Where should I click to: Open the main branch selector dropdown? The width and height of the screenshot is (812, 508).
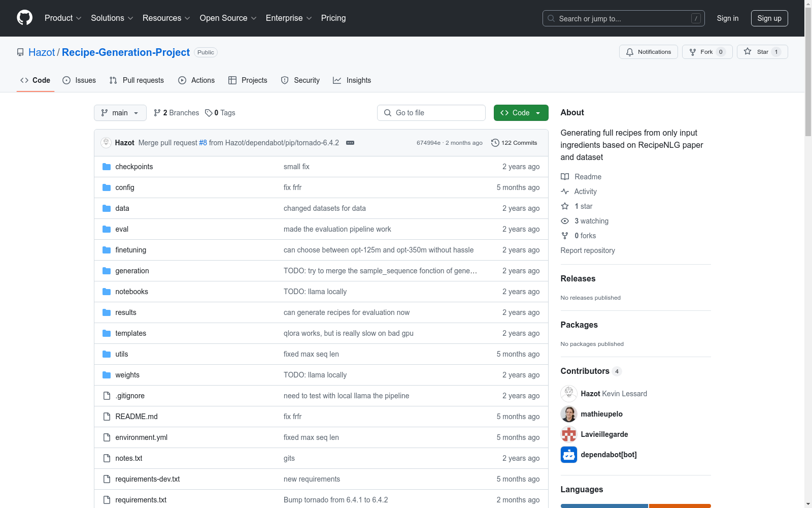pos(120,113)
